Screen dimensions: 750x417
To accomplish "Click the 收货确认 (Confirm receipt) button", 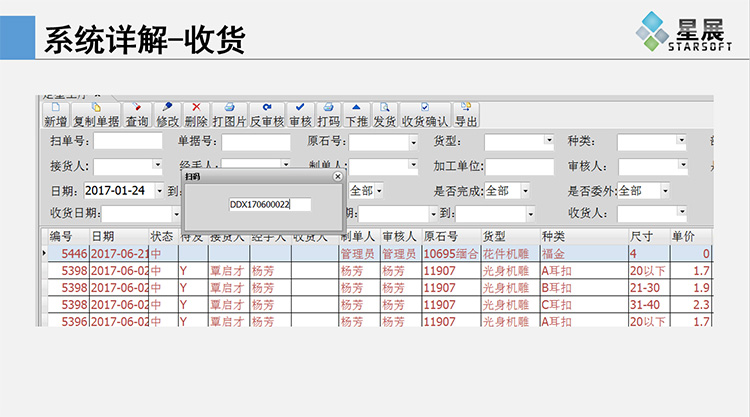I will pyautogui.click(x=425, y=114).
